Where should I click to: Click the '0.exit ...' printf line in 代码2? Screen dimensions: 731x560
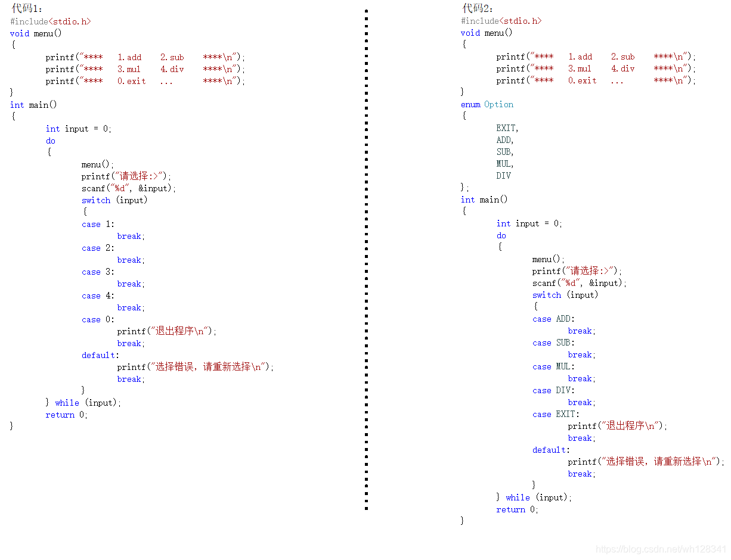click(x=596, y=80)
